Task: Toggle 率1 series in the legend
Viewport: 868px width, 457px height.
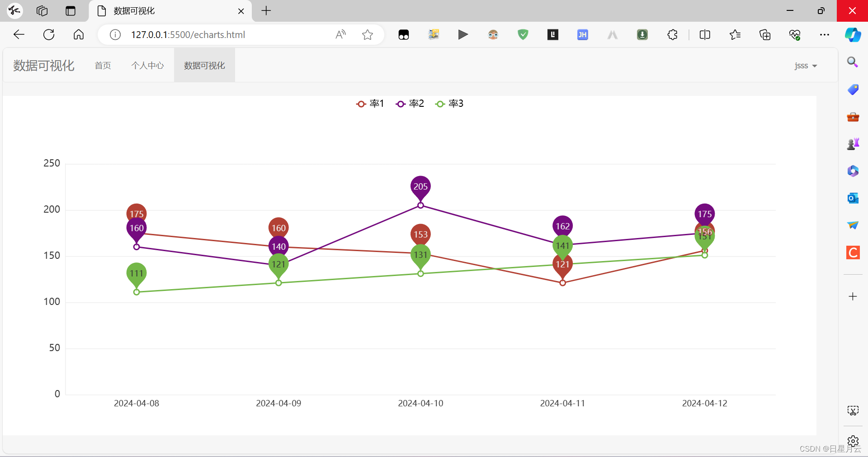Action: pyautogui.click(x=370, y=104)
